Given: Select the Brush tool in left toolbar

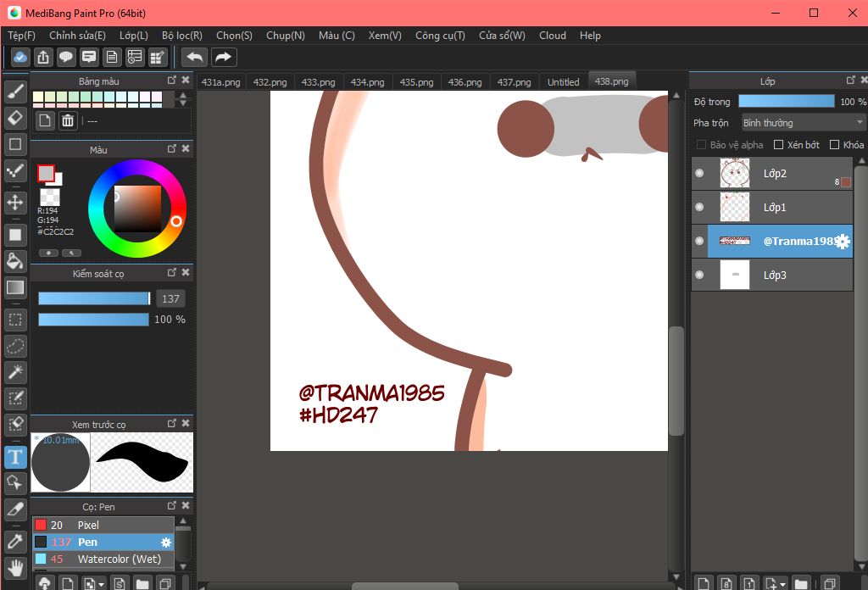Looking at the screenshot, I should [x=15, y=92].
